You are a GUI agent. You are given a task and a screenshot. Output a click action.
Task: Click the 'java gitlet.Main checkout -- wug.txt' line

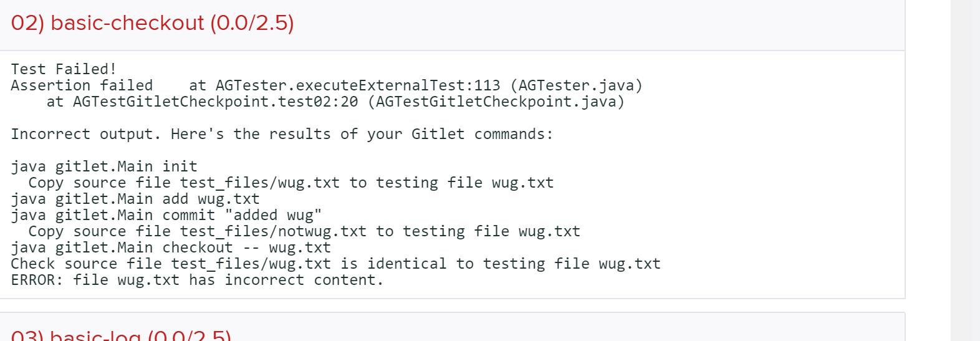pyautogui.click(x=171, y=247)
